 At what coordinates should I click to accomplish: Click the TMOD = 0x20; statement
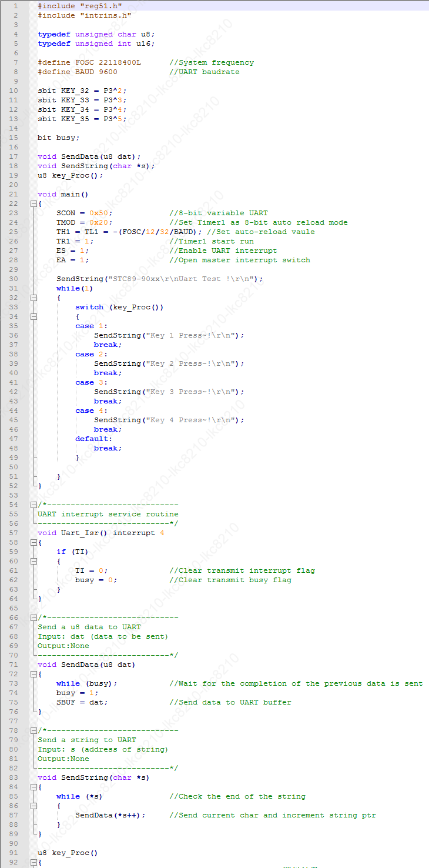pyautogui.click(x=85, y=222)
